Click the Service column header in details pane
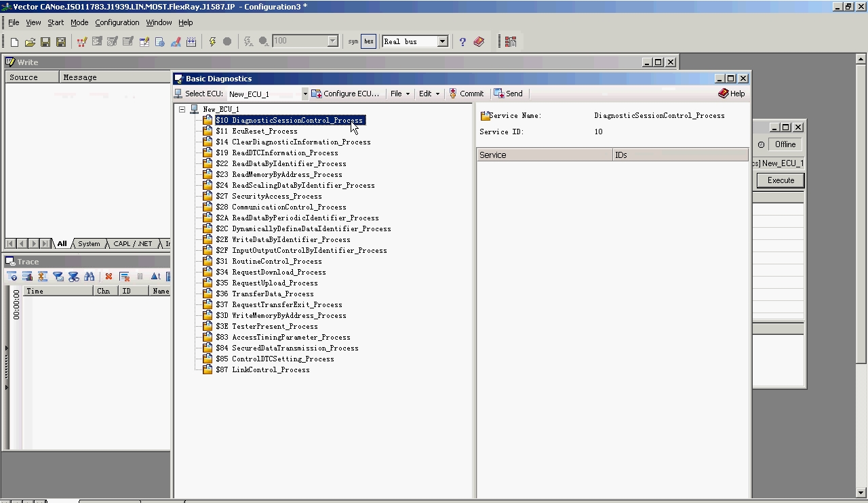Screen dimensions: 868x503 click(545, 155)
